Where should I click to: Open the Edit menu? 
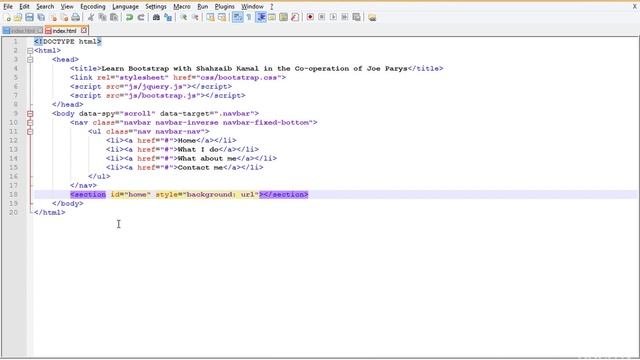pos(24,7)
